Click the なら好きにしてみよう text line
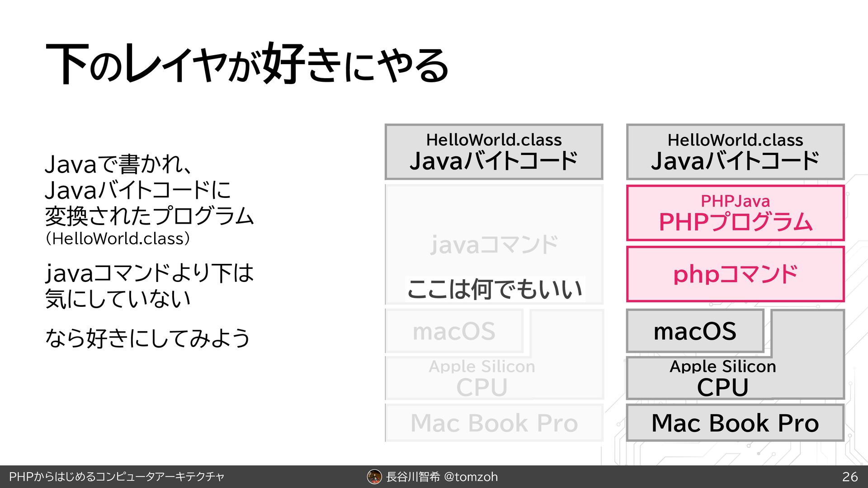This screenshot has width=868, height=488. [147, 338]
